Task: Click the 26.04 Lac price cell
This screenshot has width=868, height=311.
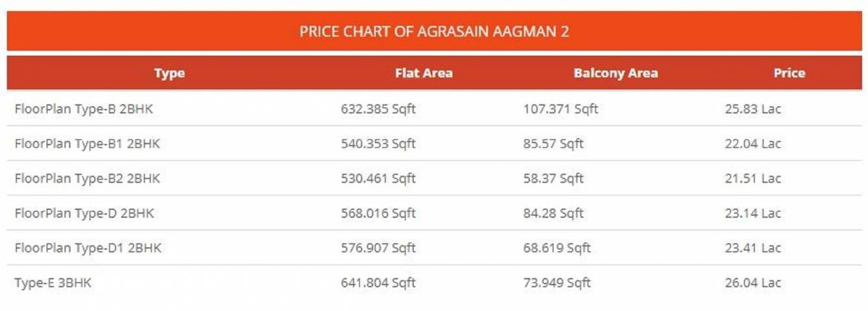Action: (x=753, y=283)
